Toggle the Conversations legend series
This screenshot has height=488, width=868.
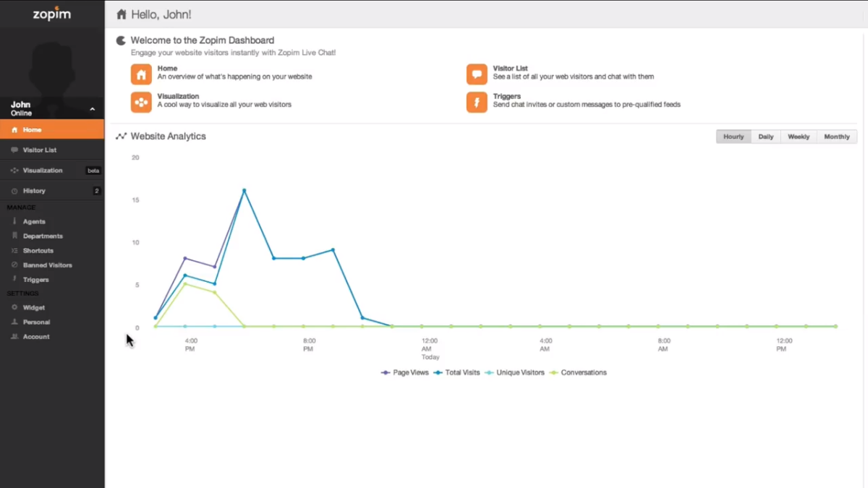pyautogui.click(x=578, y=373)
